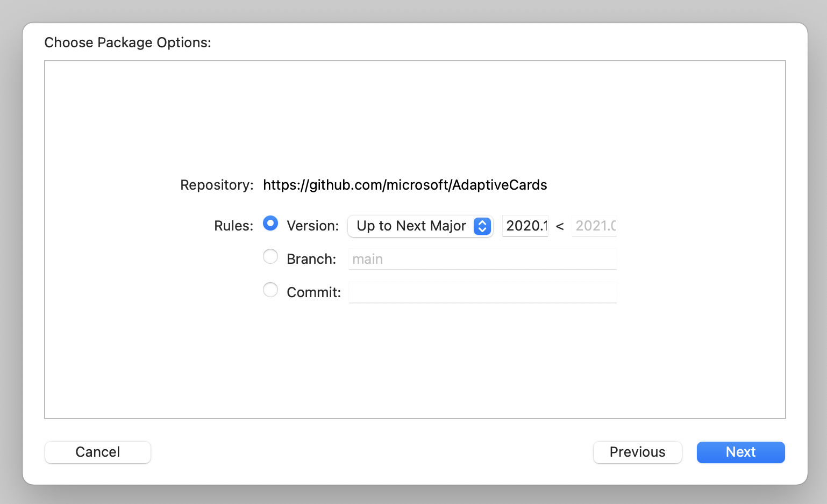This screenshot has height=504, width=827.
Task: Select the Repository label
Action: click(x=216, y=185)
